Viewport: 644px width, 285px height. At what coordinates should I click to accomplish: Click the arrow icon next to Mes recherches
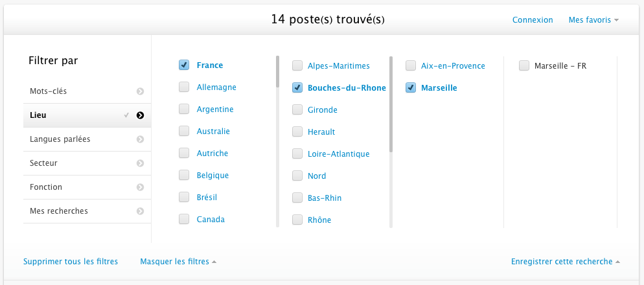tap(141, 212)
